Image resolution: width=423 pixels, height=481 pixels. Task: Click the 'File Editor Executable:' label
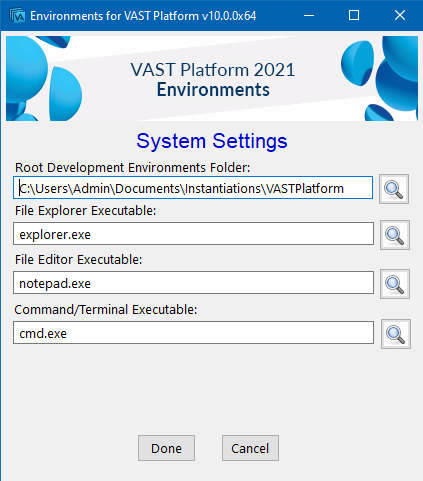coord(78,260)
